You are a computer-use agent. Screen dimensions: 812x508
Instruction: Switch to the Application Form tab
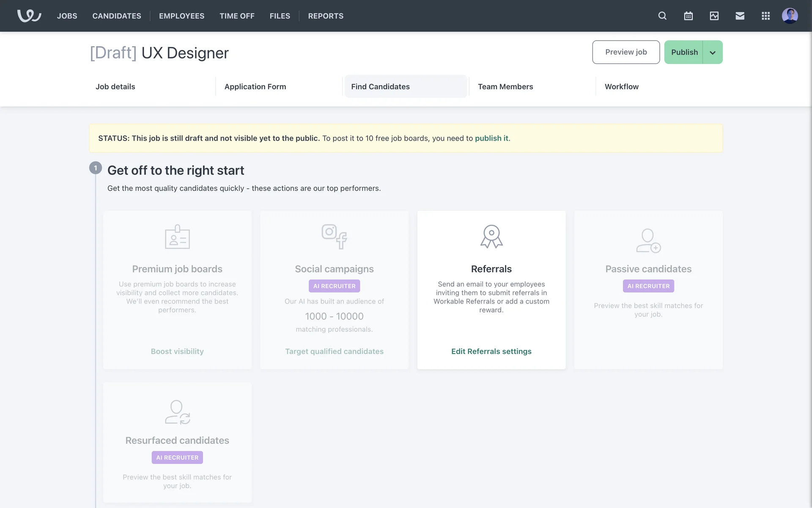click(255, 86)
